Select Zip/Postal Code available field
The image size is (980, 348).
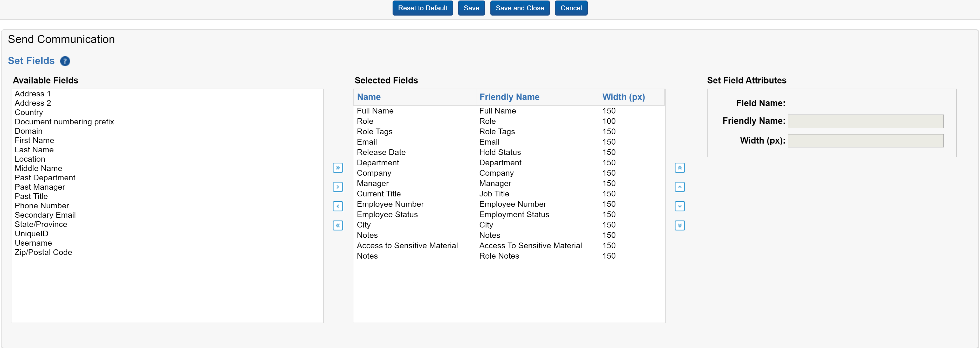tap(167, 253)
